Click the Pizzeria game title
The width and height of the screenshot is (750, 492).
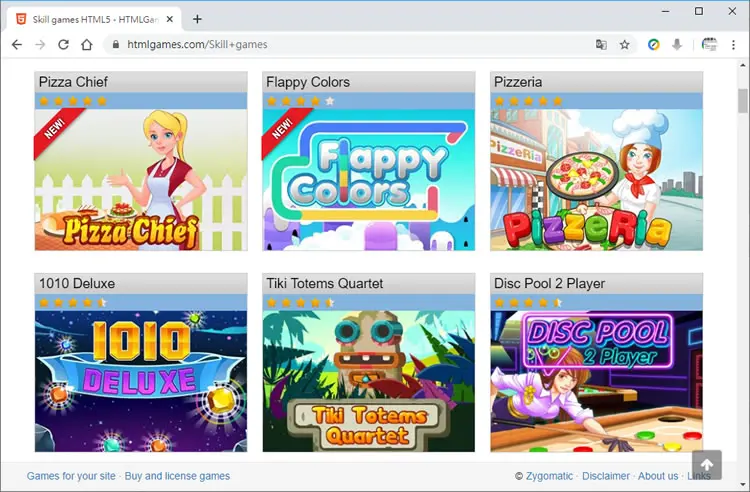point(518,82)
